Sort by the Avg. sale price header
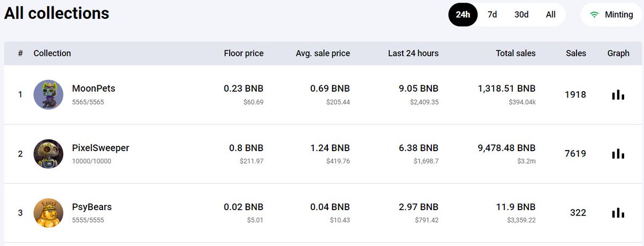This screenshot has width=644, height=246. tap(323, 53)
